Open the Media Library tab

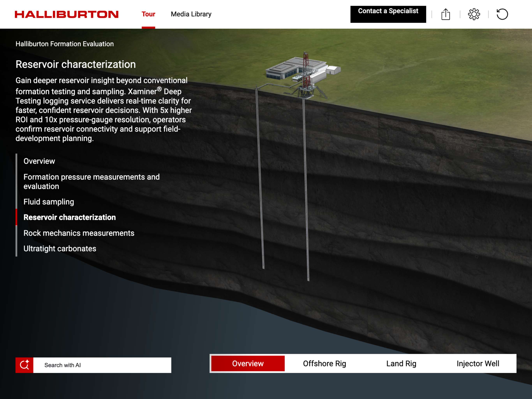click(191, 14)
